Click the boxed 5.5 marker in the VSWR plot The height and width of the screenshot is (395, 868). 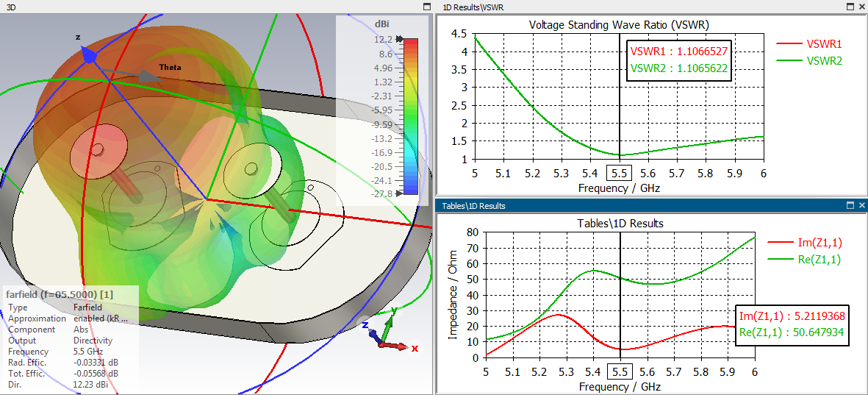tap(619, 173)
